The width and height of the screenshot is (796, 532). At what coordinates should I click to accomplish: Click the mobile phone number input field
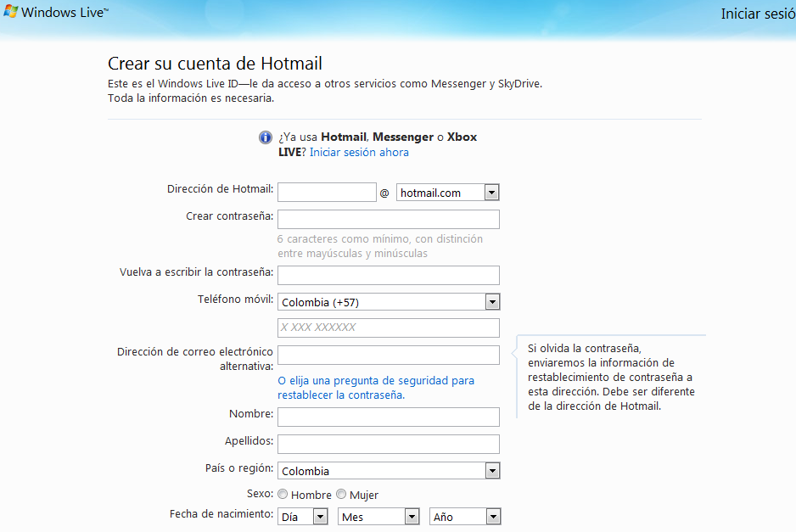[389, 328]
